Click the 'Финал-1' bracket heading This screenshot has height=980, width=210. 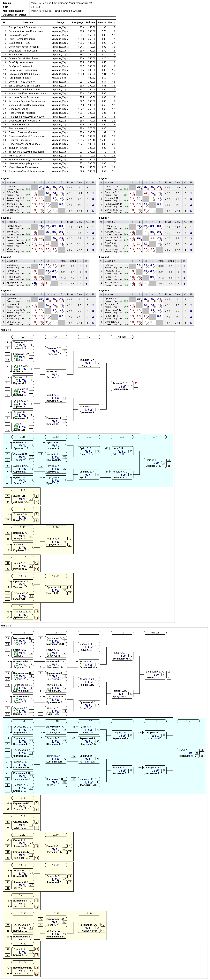click(x=6, y=330)
